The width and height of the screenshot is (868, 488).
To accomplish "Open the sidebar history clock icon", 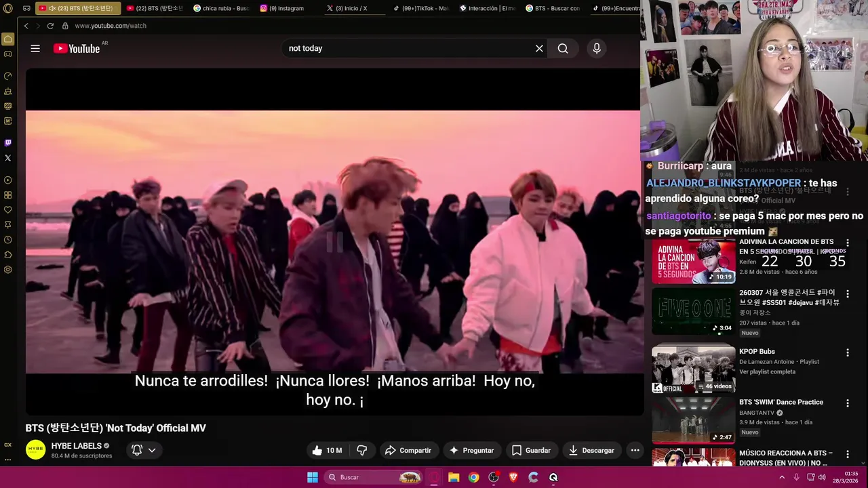I will (x=8, y=240).
